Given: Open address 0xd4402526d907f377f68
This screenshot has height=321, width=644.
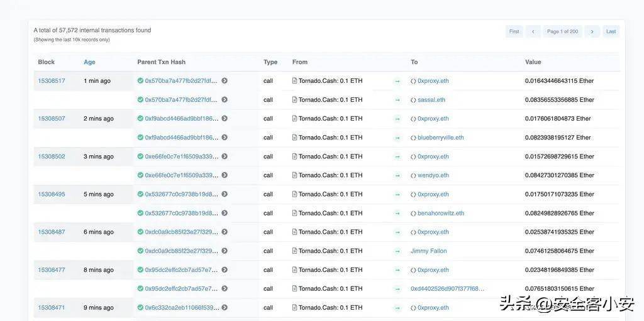Looking at the screenshot, I should point(447,288).
